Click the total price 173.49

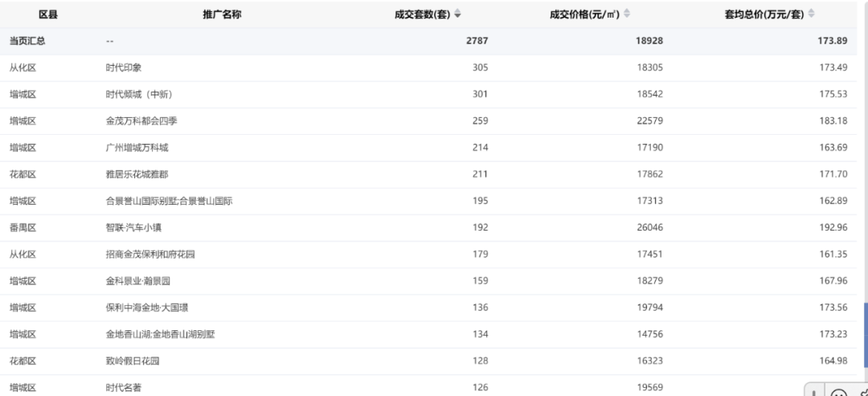point(833,67)
